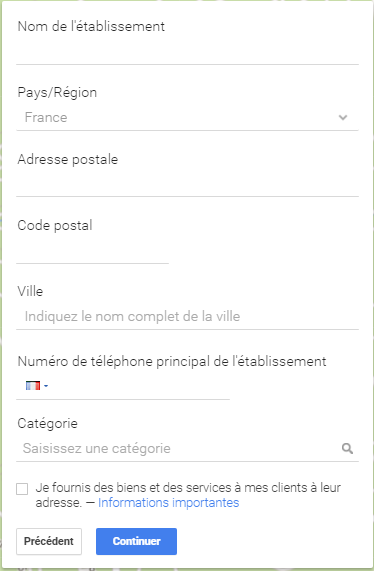Tick the goods and services delivery checkbox
The image size is (374, 571).
click(x=22, y=489)
